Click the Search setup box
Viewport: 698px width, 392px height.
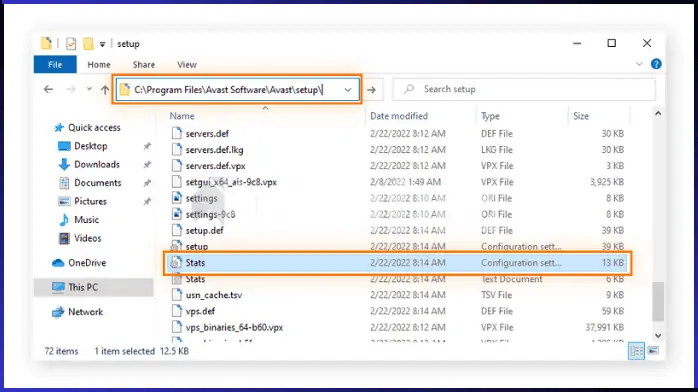524,89
